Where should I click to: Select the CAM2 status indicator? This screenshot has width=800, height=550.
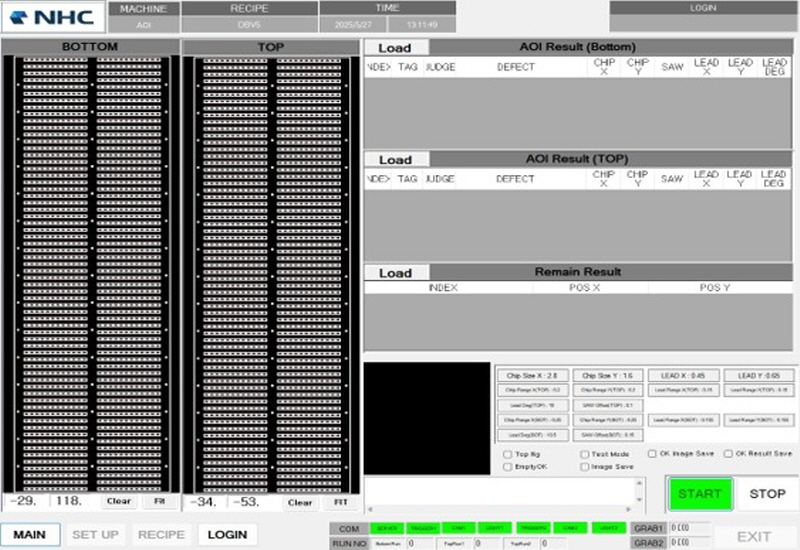tap(569, 527)
